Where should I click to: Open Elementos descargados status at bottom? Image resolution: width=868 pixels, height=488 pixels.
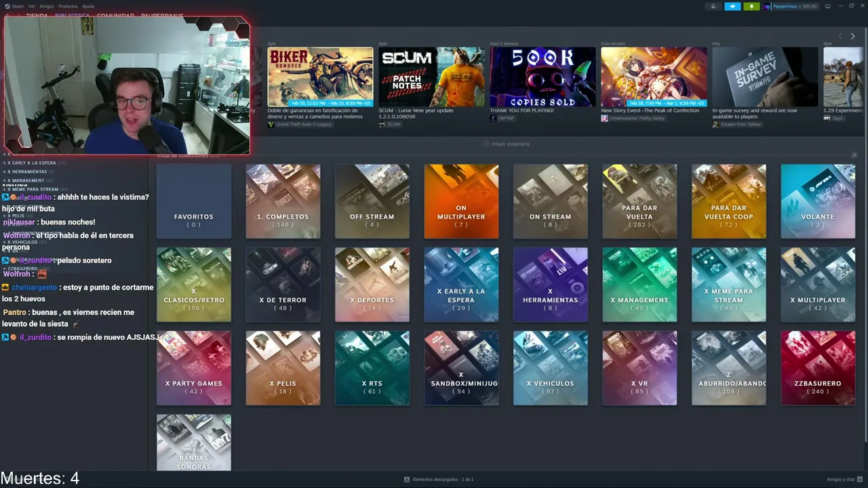(439, 479)
